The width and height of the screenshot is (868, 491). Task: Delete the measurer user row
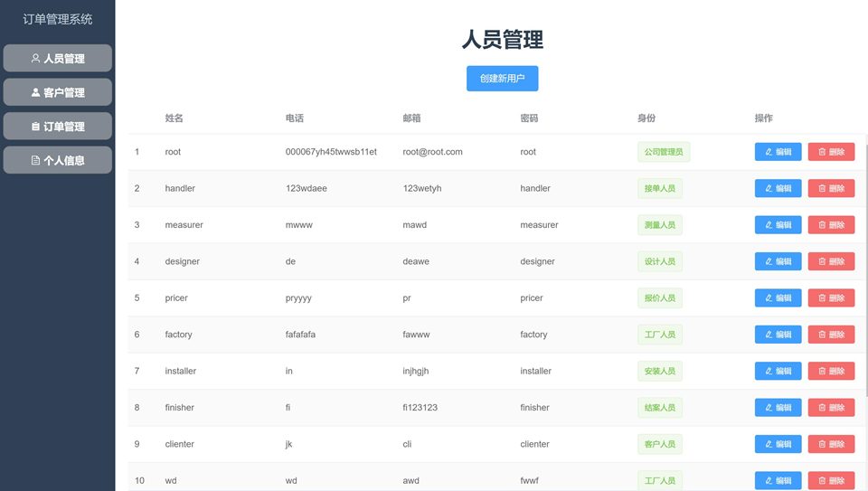[x=831, y=225]
